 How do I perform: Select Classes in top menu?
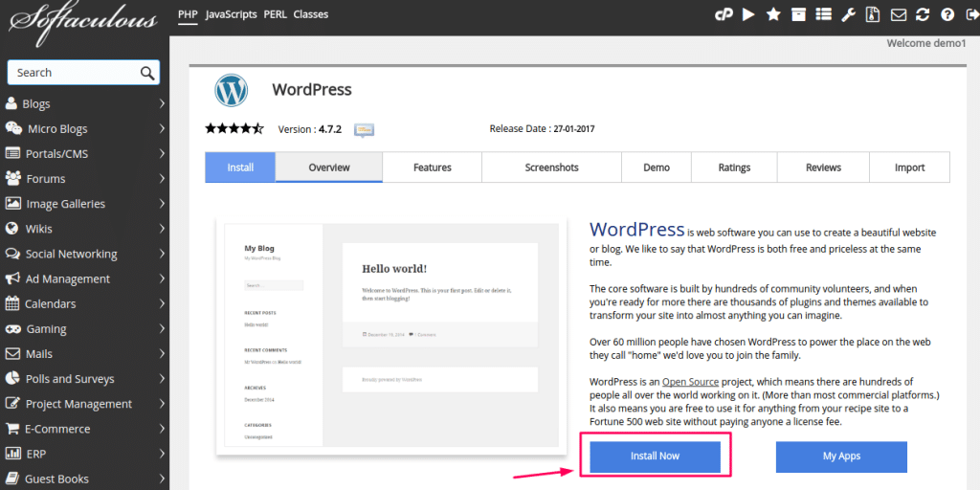(x=311, y=13)
